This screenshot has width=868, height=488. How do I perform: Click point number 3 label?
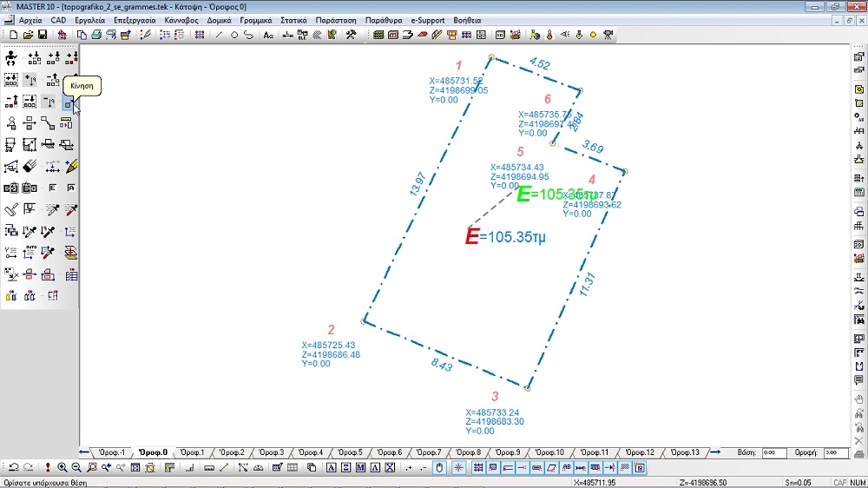[495, 397]
